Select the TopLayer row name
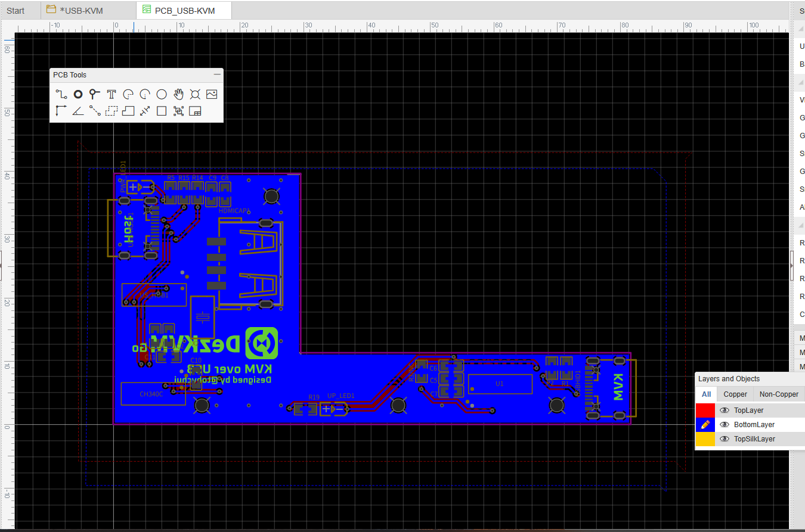The image size is (805, 532). tap(748, 410)
